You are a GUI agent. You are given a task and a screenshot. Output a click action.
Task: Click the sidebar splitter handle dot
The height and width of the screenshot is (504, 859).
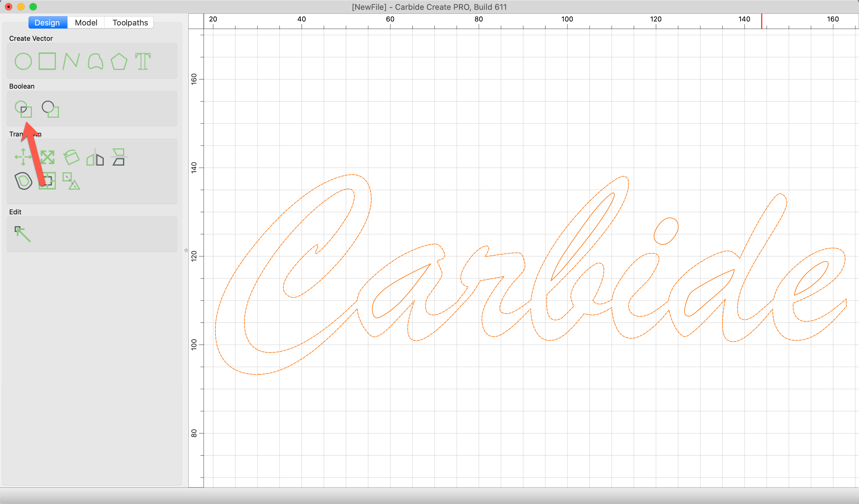pos(186,251)
